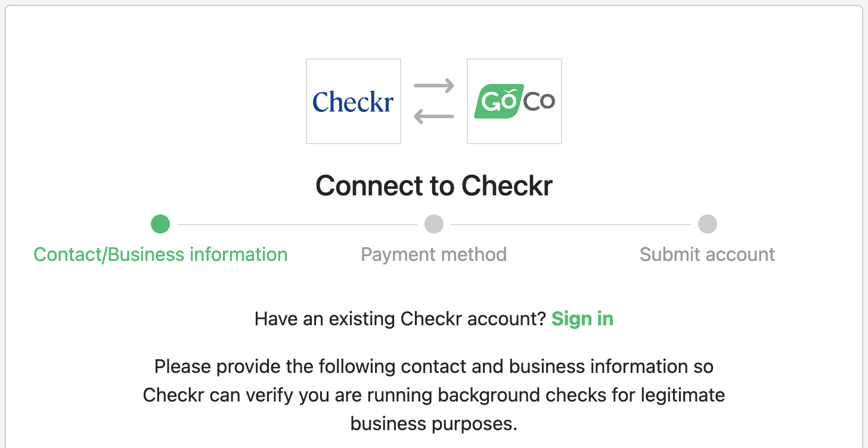This screenshot has width=868, height=448.
Task: Click the Checkr logo thumbnail box
Action: pyautogui.click(x=353, y=101)
